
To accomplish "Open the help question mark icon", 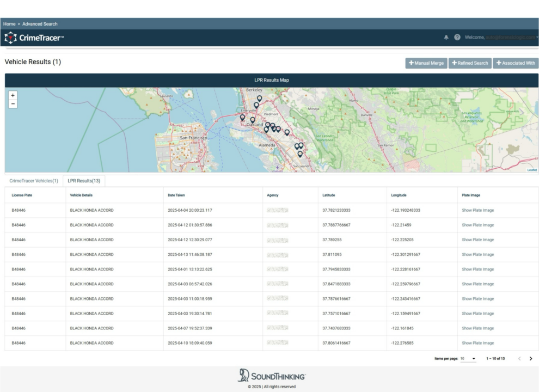I will [457, 37].
